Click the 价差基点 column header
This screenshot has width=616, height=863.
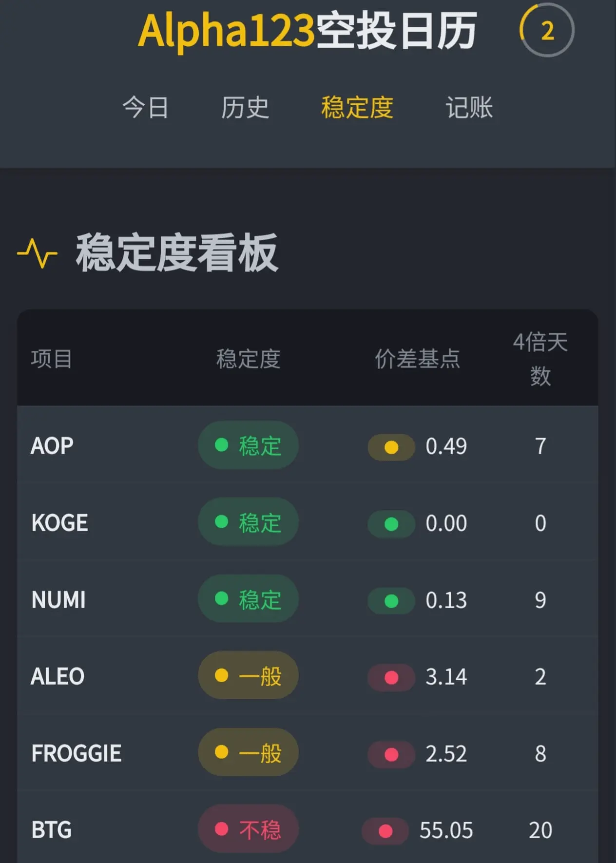coord(417,359)
